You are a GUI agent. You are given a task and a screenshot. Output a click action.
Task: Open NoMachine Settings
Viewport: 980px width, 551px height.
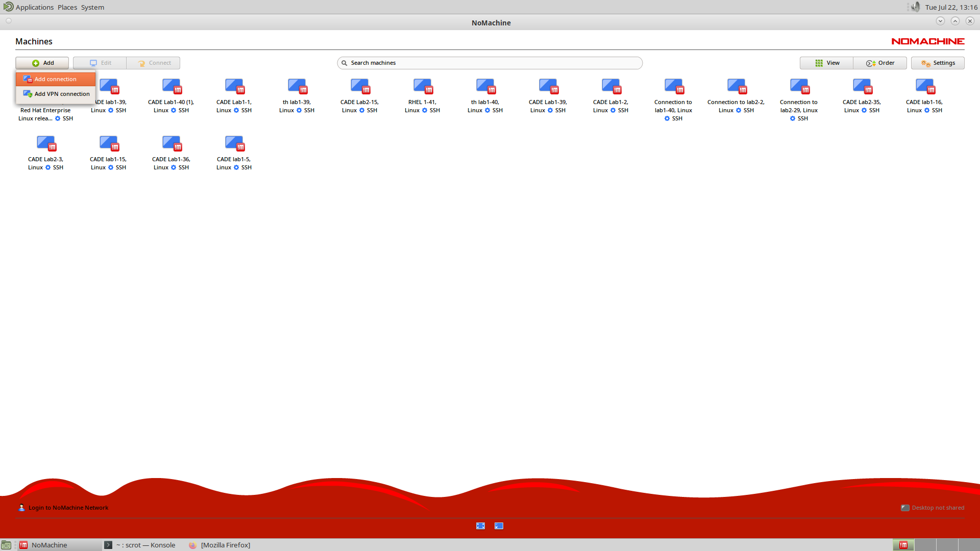point(938,63)
